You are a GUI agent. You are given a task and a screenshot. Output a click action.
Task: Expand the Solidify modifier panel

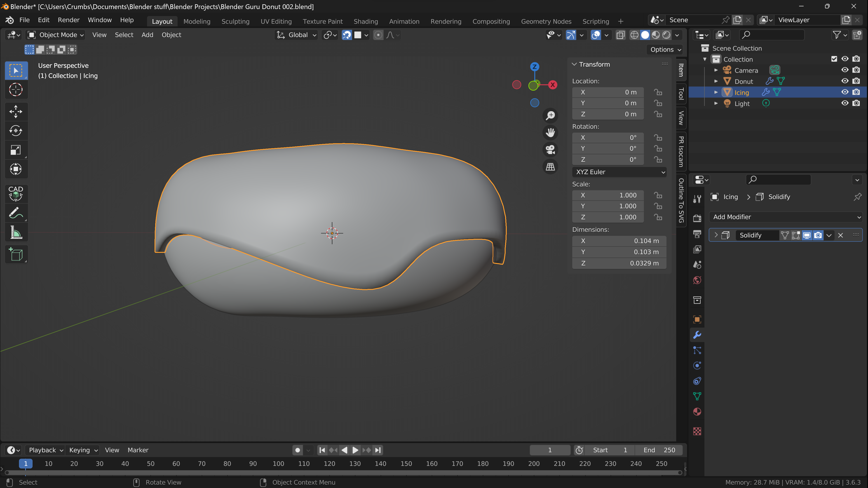click(x=716, y=235)
